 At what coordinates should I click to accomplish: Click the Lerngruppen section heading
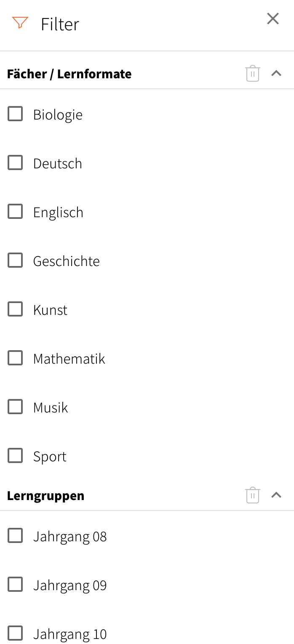coord(45,496)
